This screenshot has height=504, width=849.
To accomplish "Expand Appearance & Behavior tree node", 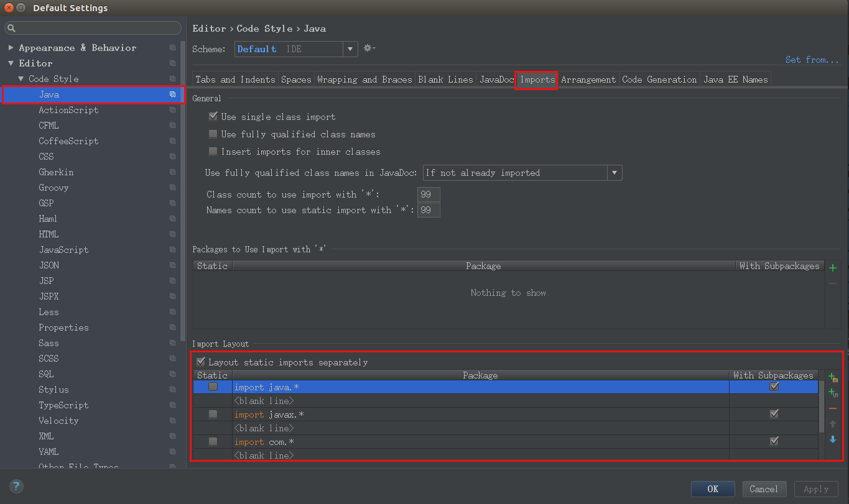I will (11, 48).
